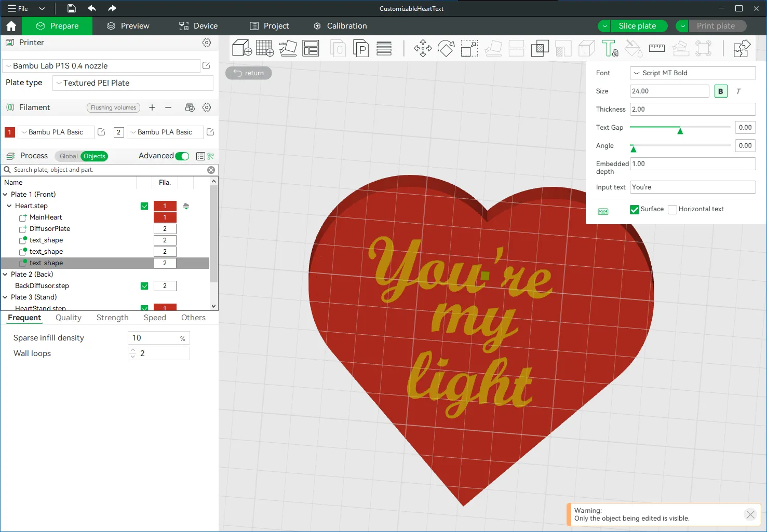Edit the Bambu Lab P1S printer preset
The image size is (767, 532).
pos(206,65)
